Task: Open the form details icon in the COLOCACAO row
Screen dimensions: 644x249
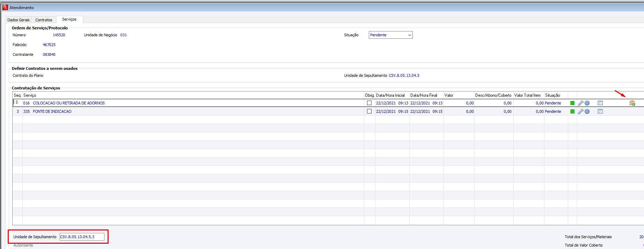Action: (600, 103)
